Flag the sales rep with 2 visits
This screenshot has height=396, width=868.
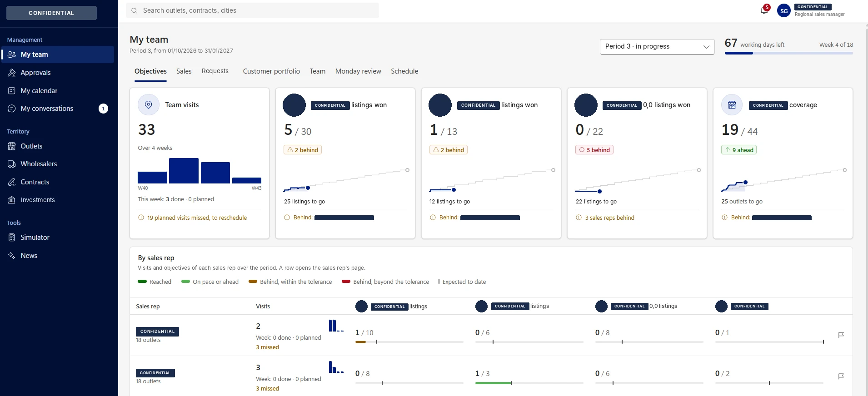click(x=841, y=335)
